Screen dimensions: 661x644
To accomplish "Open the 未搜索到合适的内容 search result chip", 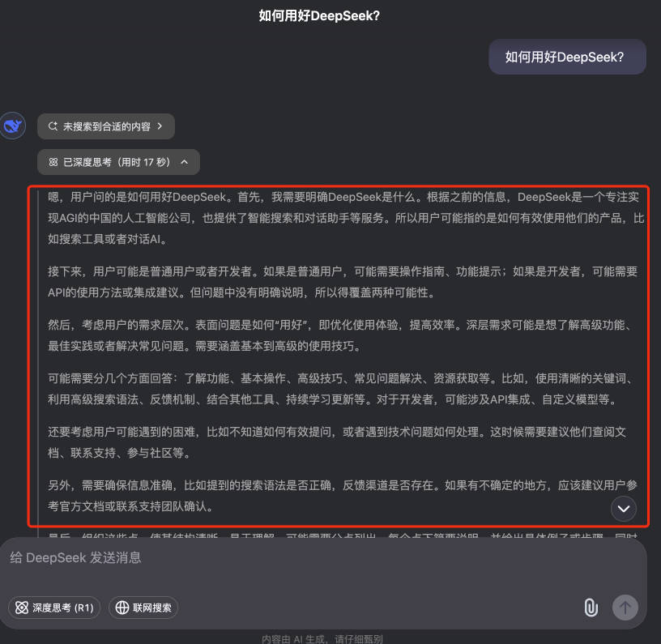I will tap(106, 126).
